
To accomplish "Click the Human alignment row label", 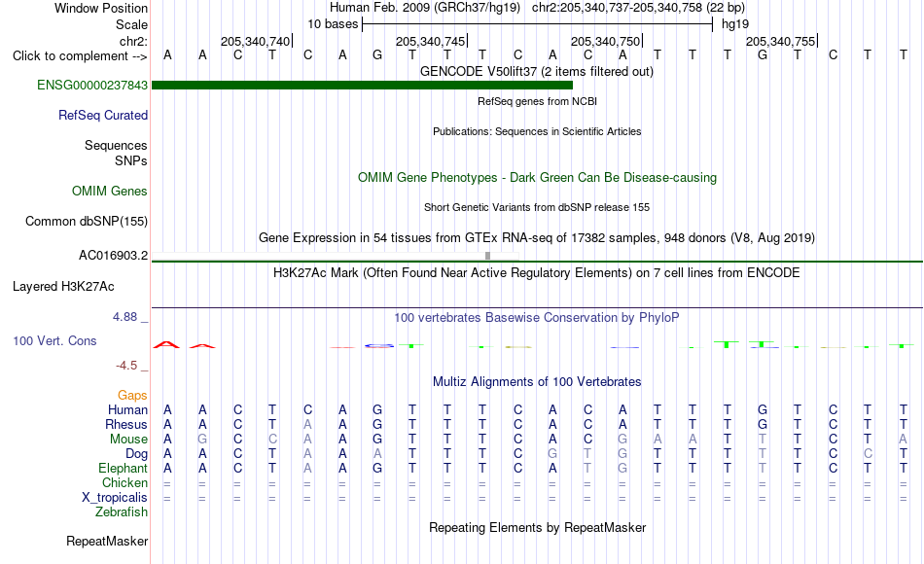I will [x=127, y=409].
